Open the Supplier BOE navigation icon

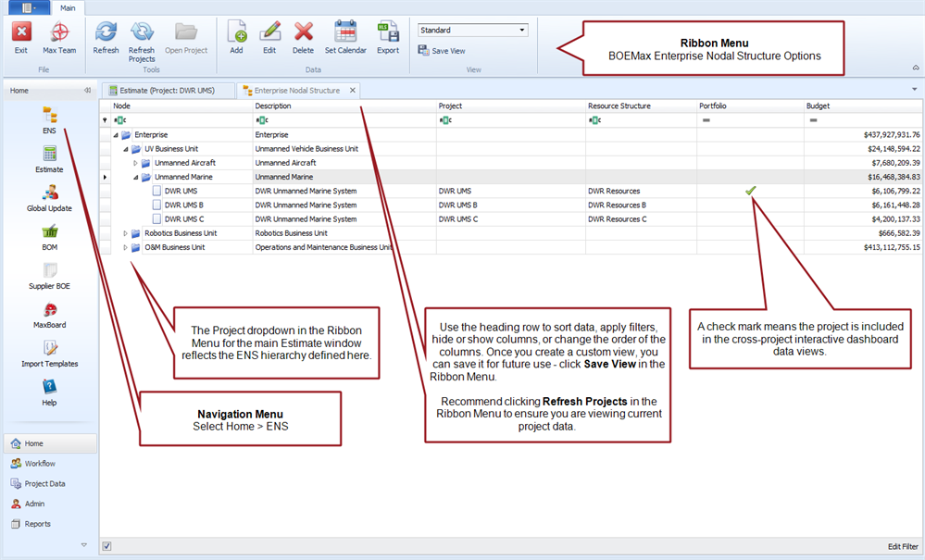pyautogui.click(x=49, y=275)
